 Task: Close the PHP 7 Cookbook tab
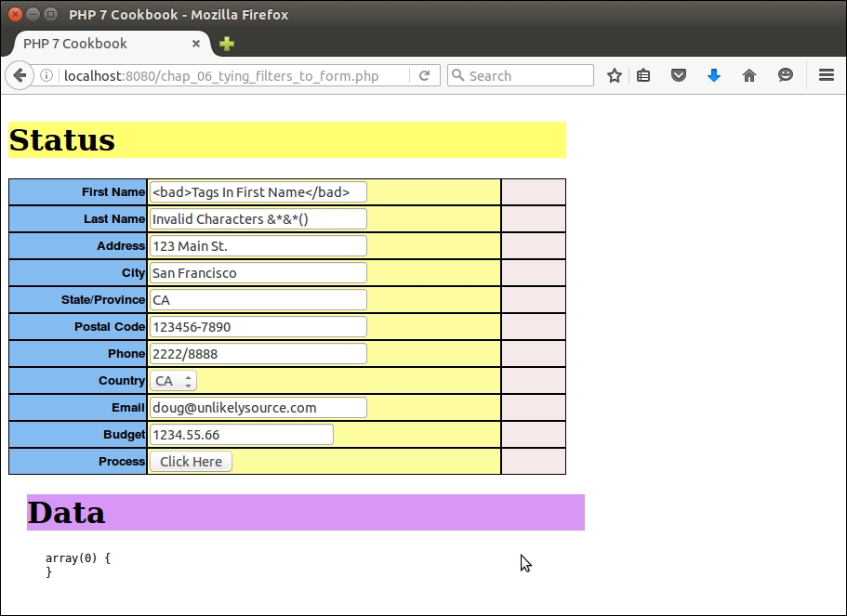(x=196, y=44)
